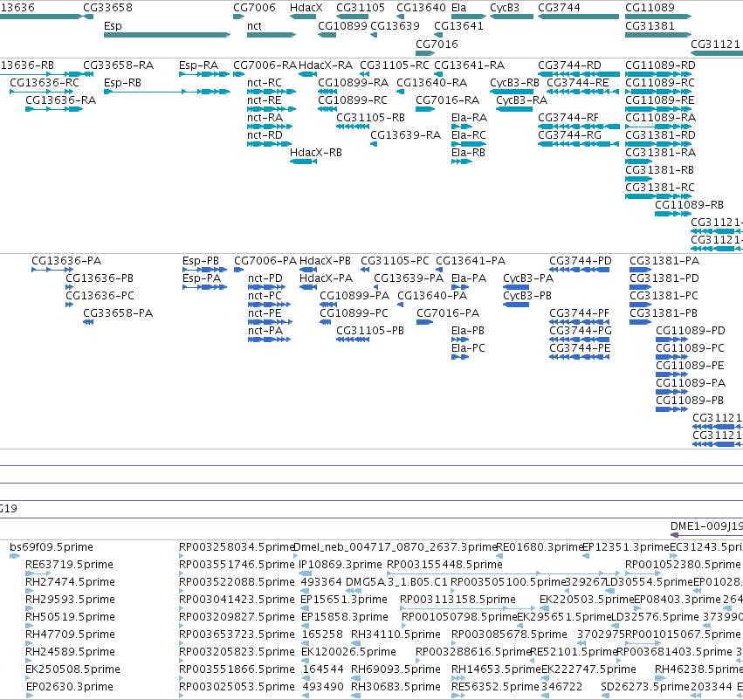The height and width of the screenshot is (700, 743).
Task: Click the CycB3-PB protein label
Action: coord(527,296)
